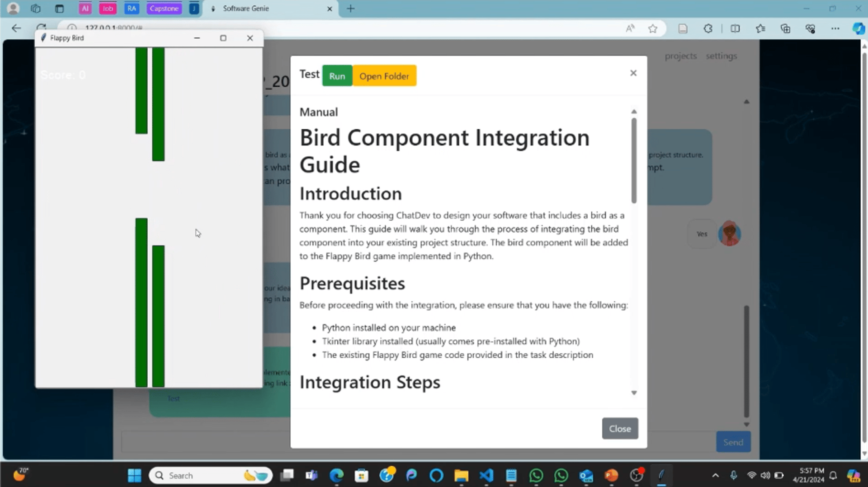Open PowerPoint from taskbar

point(611,475)
